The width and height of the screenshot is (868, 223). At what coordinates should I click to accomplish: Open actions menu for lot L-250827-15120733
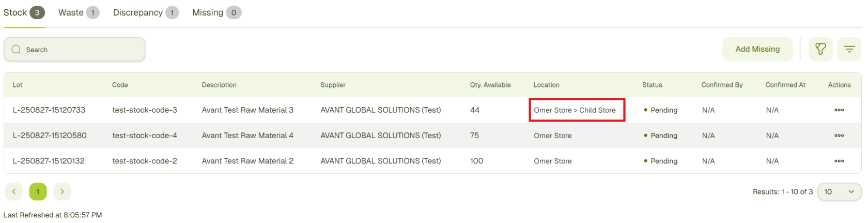[839, 110]
